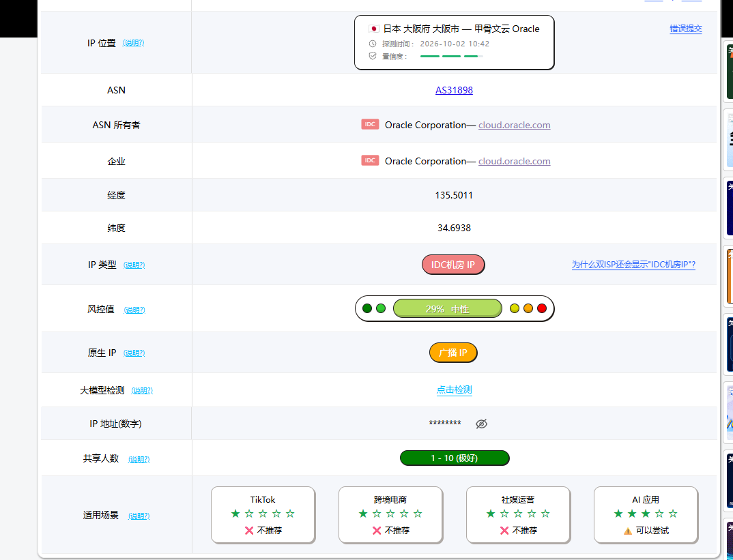This screenshot has width=733, height=560.
Task: Click the 29% 中性 risk level bar
Action: click(x=447, y=309)
